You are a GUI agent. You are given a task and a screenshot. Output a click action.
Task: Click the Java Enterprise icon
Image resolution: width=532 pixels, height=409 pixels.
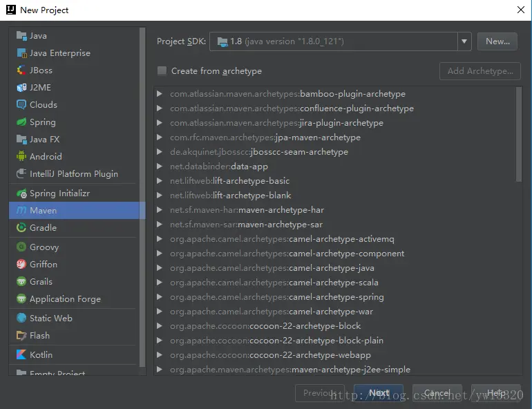point(21,53)
